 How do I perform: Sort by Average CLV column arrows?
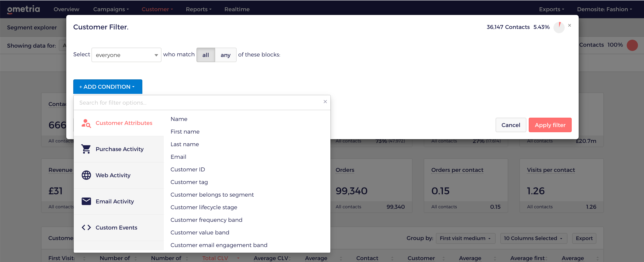(x=290, y=258)
